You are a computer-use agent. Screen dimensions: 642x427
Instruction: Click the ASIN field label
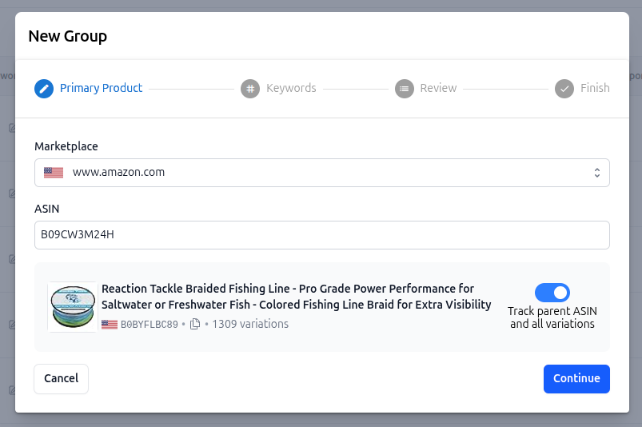[47, 209]
